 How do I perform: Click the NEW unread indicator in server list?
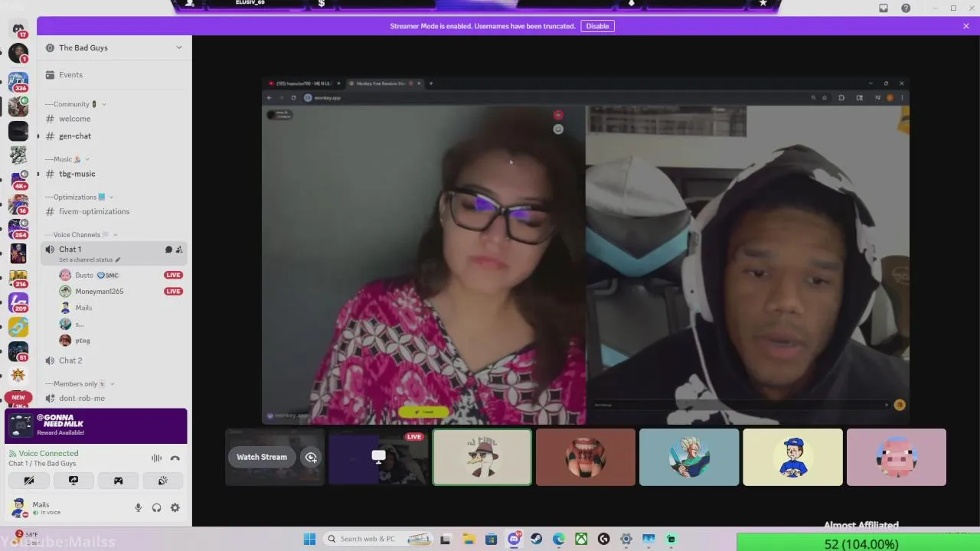(x=18, y=397)
